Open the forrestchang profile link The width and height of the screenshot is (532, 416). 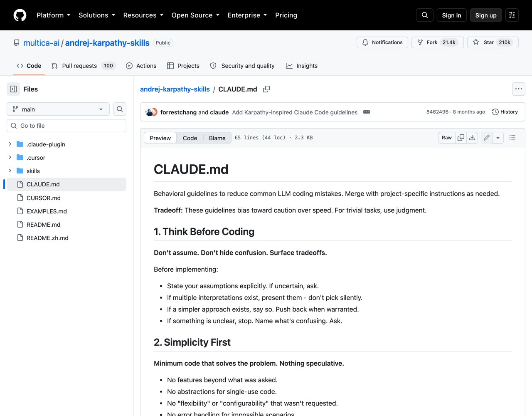coord(178,112)
